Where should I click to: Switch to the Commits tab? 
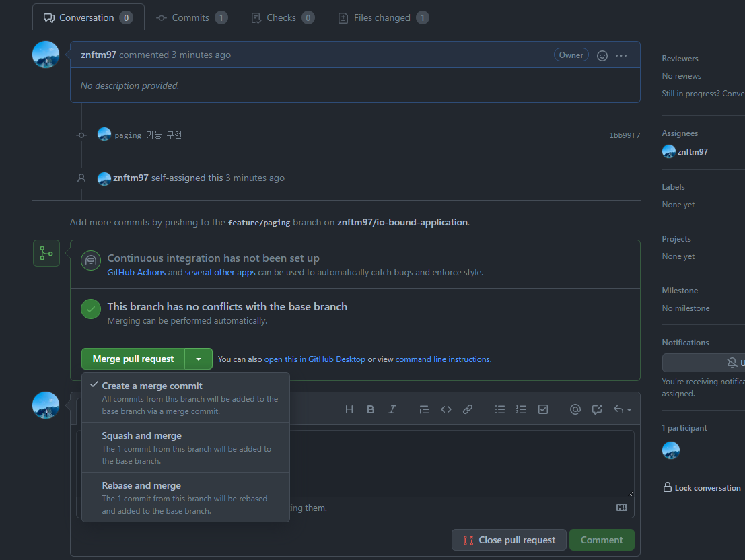pos(191,17)
